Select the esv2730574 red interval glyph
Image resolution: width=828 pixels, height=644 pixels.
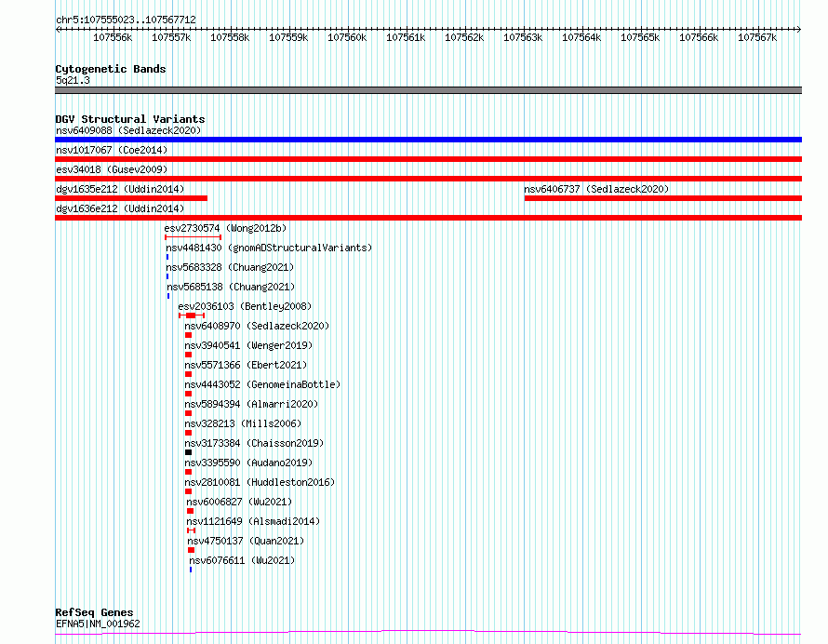(193, 237)
